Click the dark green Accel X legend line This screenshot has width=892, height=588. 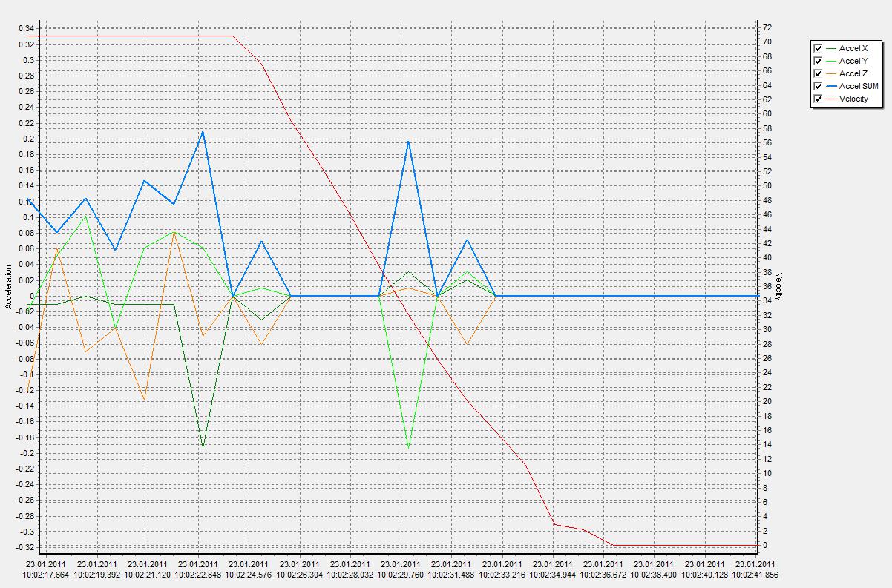pyautogui.click(x=831, y=48)
